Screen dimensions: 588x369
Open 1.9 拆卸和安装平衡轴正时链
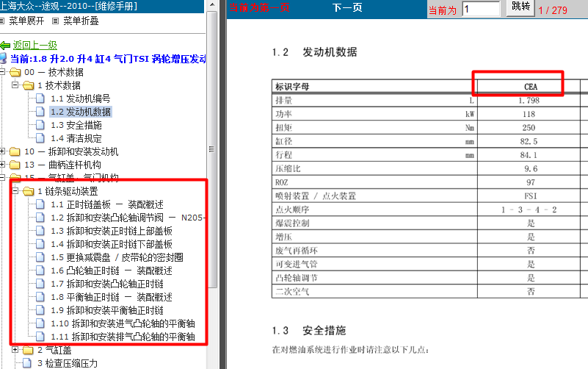(107, 310)
